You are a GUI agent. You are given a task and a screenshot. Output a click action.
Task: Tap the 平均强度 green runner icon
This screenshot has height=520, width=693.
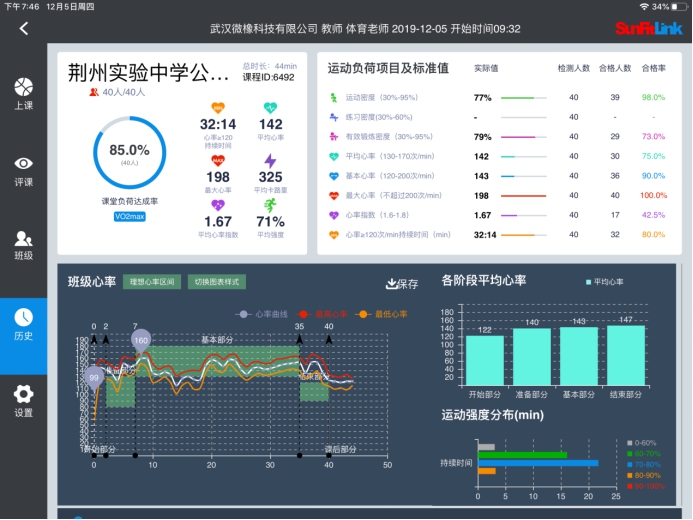tap(270, 205)
